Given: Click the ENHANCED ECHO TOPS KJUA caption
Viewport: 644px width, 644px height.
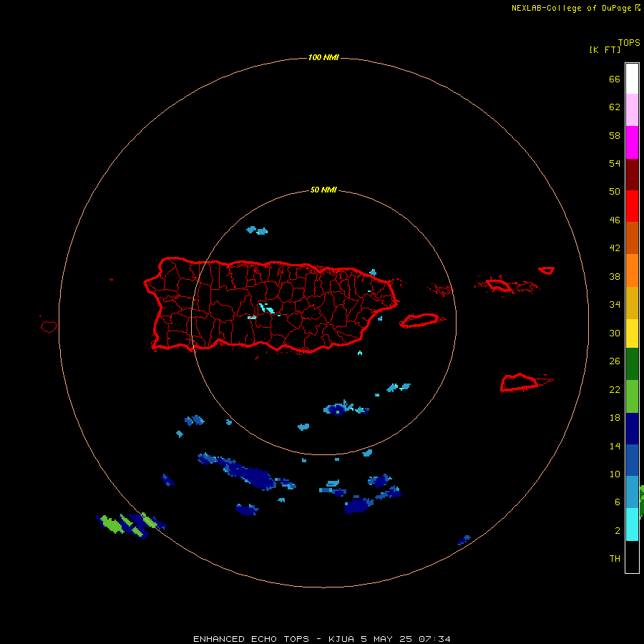Looking at the screenshot, I should point(322,639).
